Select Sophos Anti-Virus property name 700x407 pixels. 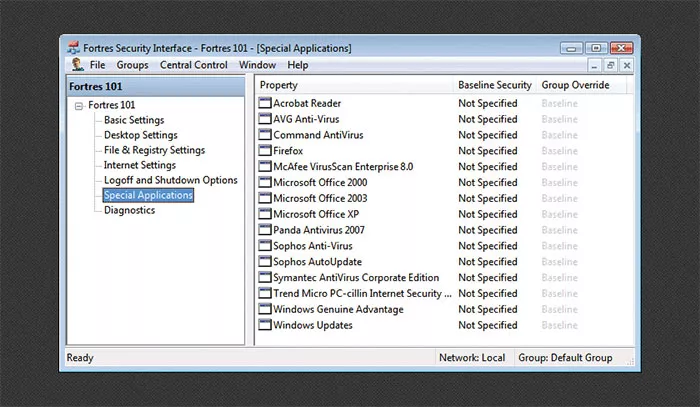click(x=312, y=246)
